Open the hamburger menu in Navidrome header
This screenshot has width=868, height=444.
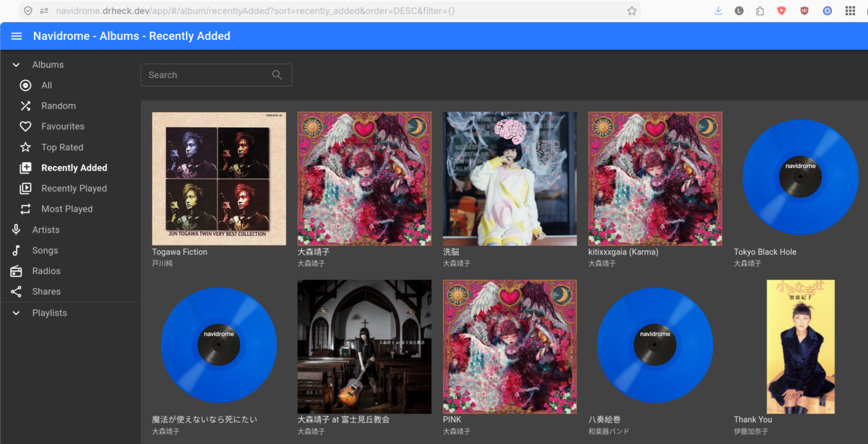17,36
